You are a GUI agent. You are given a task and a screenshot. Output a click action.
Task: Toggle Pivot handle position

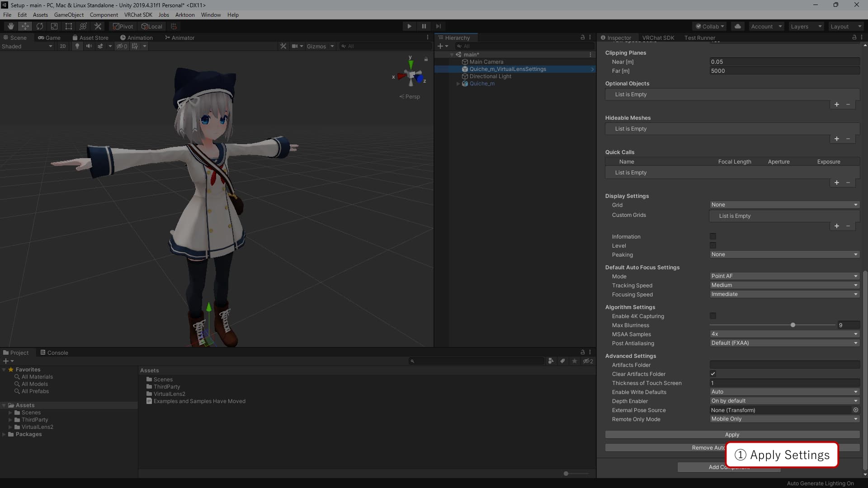(x=123, y=26)
